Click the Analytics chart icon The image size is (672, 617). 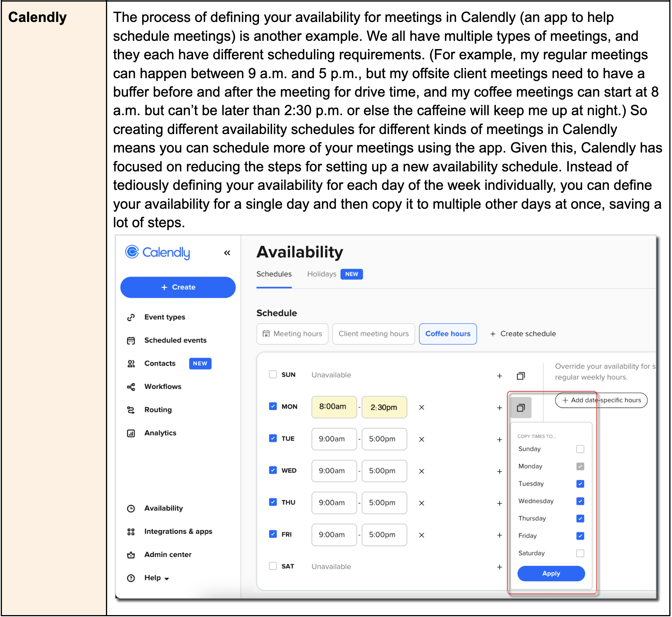pos(131,433)
